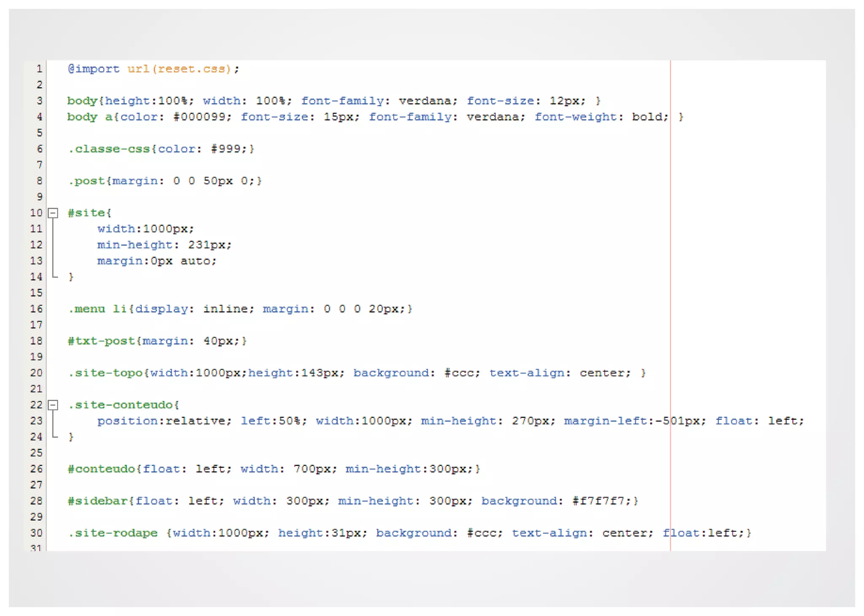864x616 pixels.
Task: Click the closing brace on line 14
Action: coord(71,277)
